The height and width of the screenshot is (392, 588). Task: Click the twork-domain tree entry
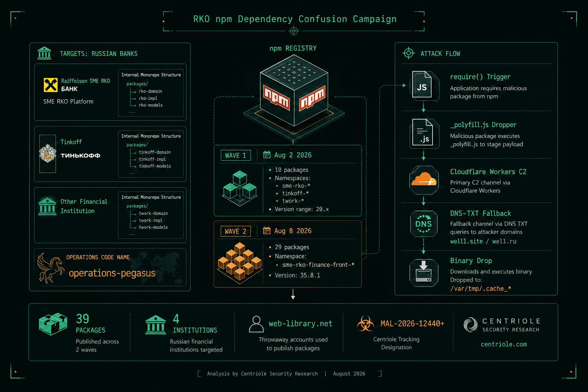[153, 213]
